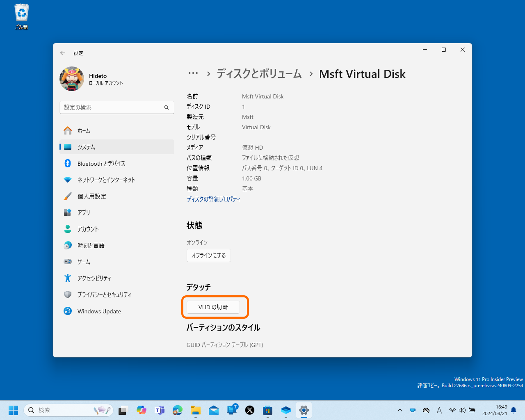Expand hidden icons in the system tray

(400, 410)
